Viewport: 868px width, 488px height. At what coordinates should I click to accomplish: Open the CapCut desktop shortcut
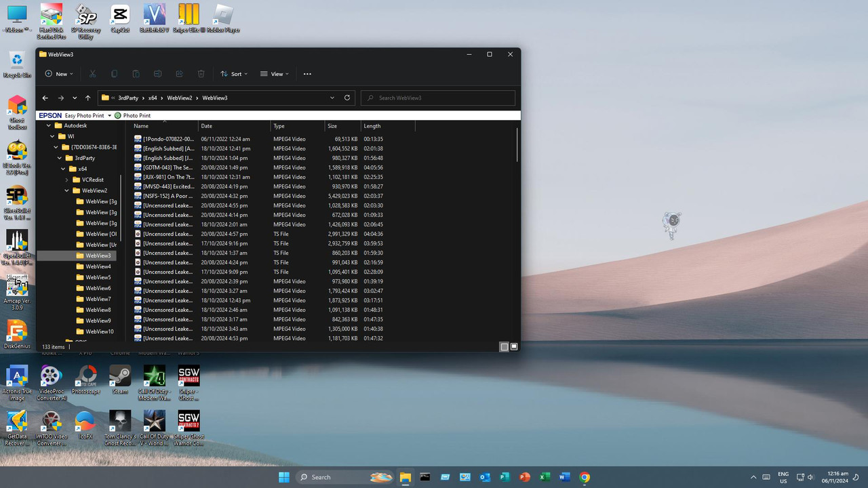[120, 19]
